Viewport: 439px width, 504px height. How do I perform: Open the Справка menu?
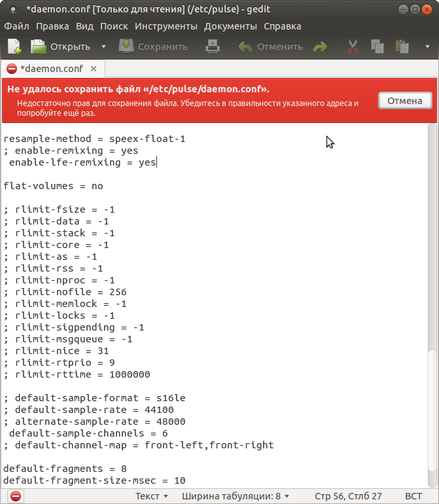pos(282,26)
